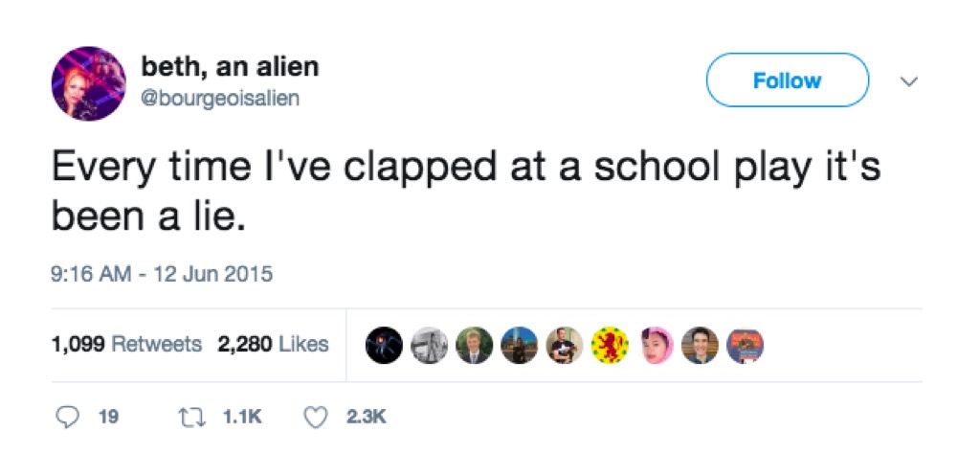
Task: Open beth's profile picture avatar
Action: tap(88, 83)
